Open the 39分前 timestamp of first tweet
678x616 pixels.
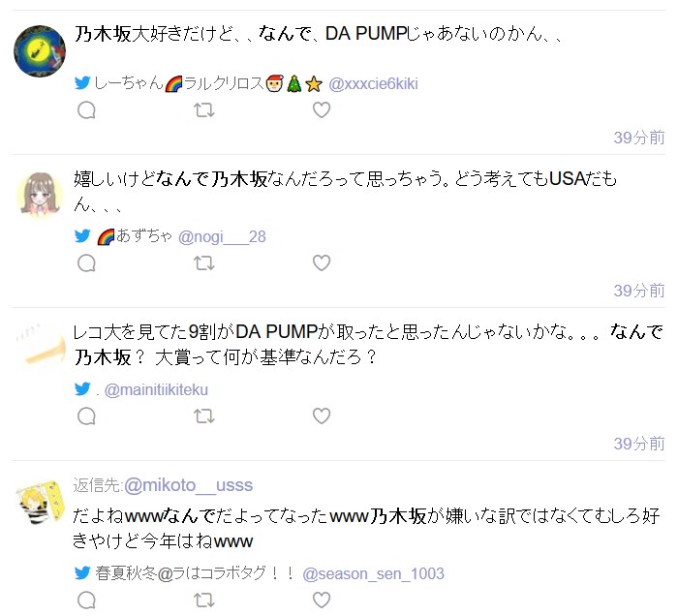point(639,138)
